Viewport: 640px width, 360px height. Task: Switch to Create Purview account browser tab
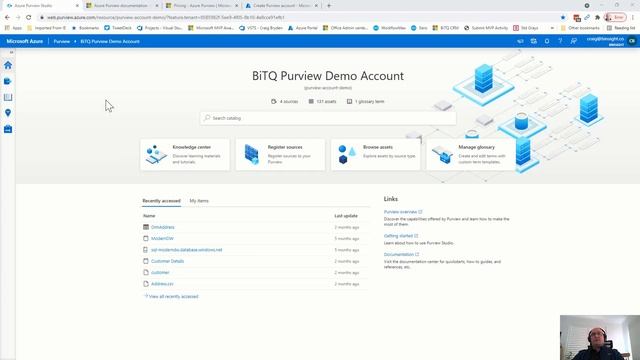tap(282, 6)
